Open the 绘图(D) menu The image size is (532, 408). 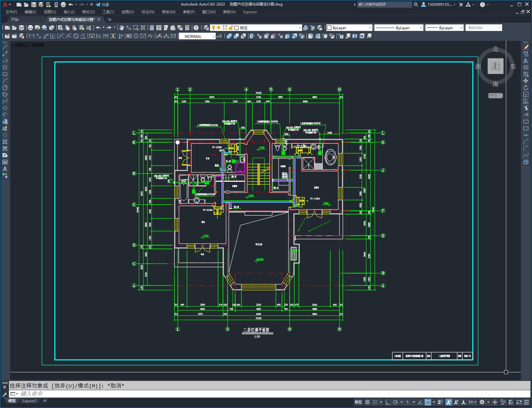point(128,12)
